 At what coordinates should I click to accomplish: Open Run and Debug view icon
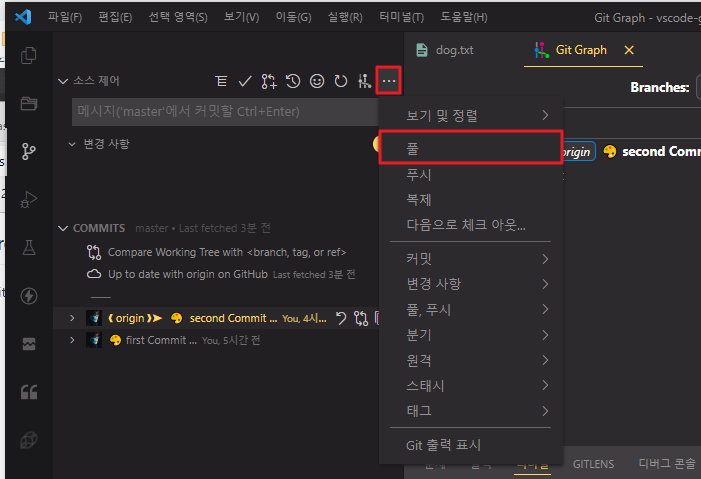(29, 199)
